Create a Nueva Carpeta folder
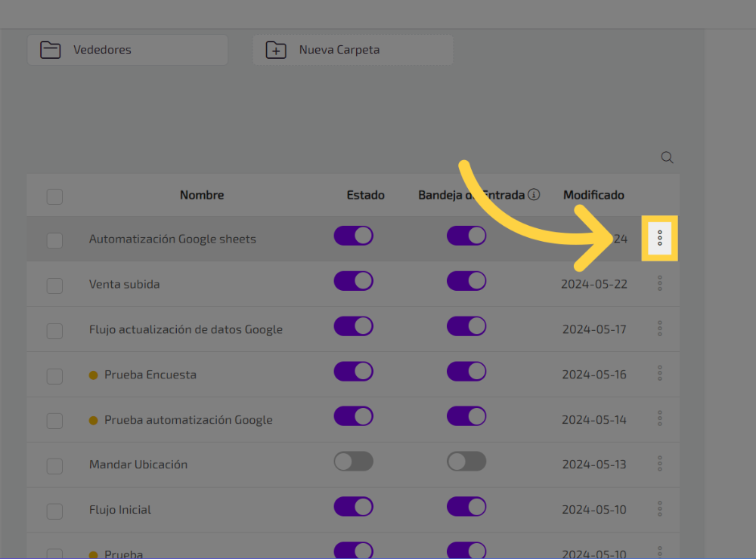Screen dimensions: 756x559 coord(352,50)
